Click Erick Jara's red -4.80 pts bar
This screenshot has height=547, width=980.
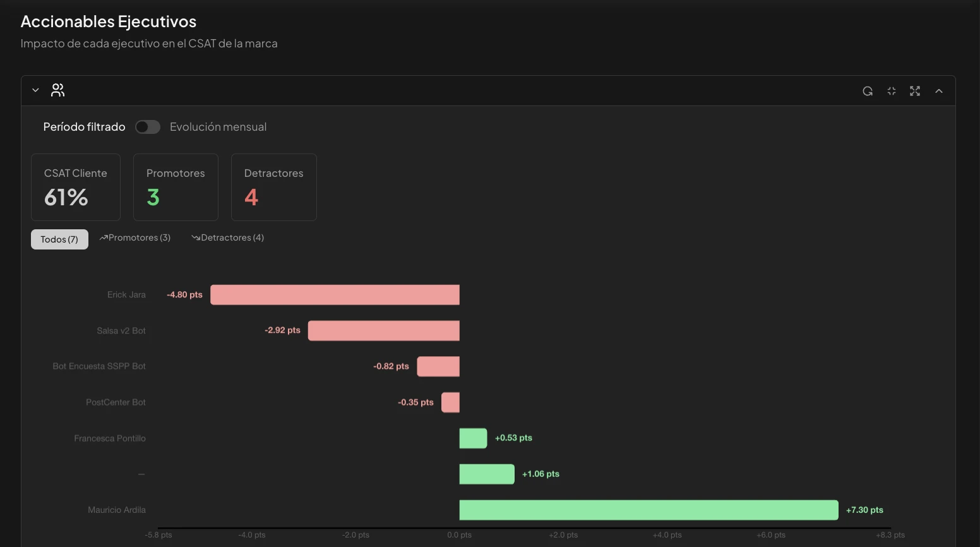[335, 295]
